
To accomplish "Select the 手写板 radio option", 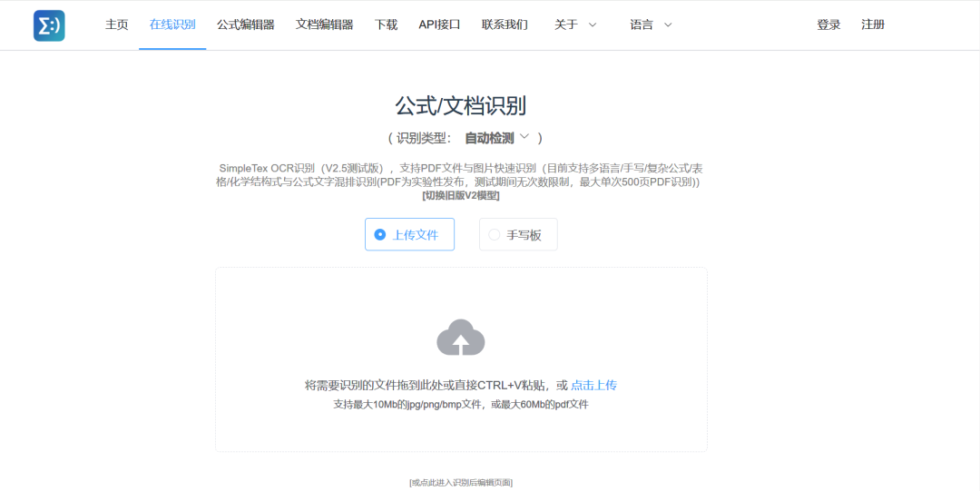I will click(x=517, y=234).
